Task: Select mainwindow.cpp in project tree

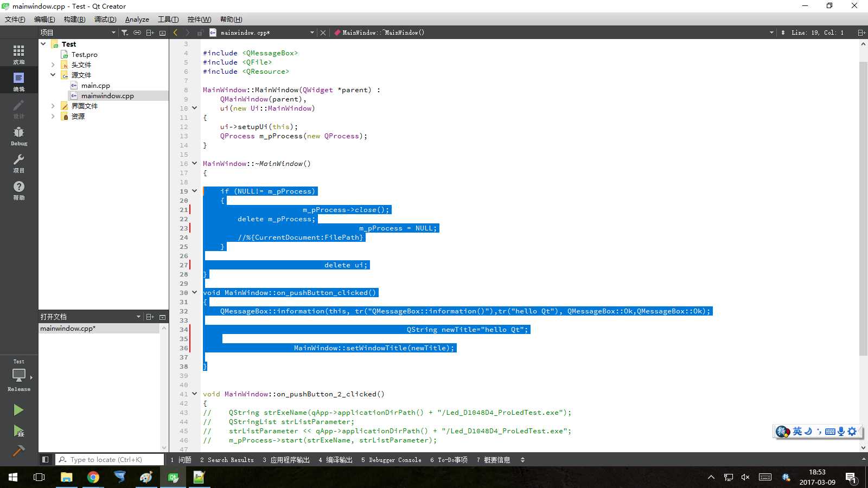Action: [107, 95]
